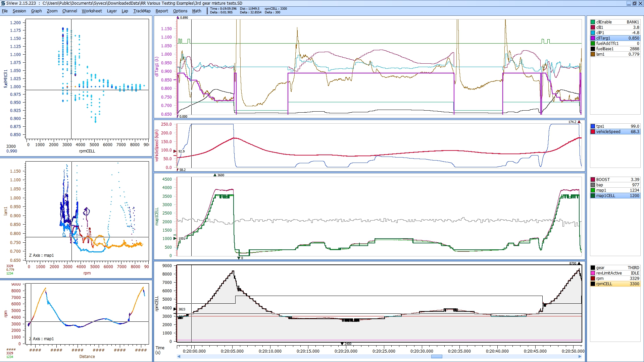Restore the SView window
Screen dimensions: 644x362
coord(634,3)
